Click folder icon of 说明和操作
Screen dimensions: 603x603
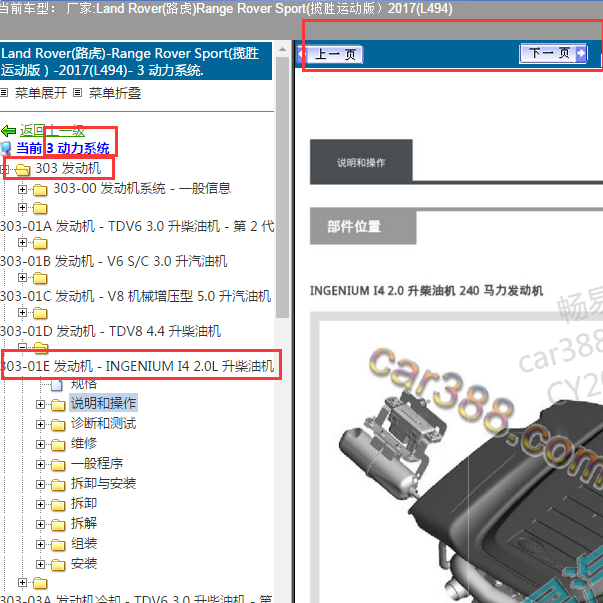point(58,405)
